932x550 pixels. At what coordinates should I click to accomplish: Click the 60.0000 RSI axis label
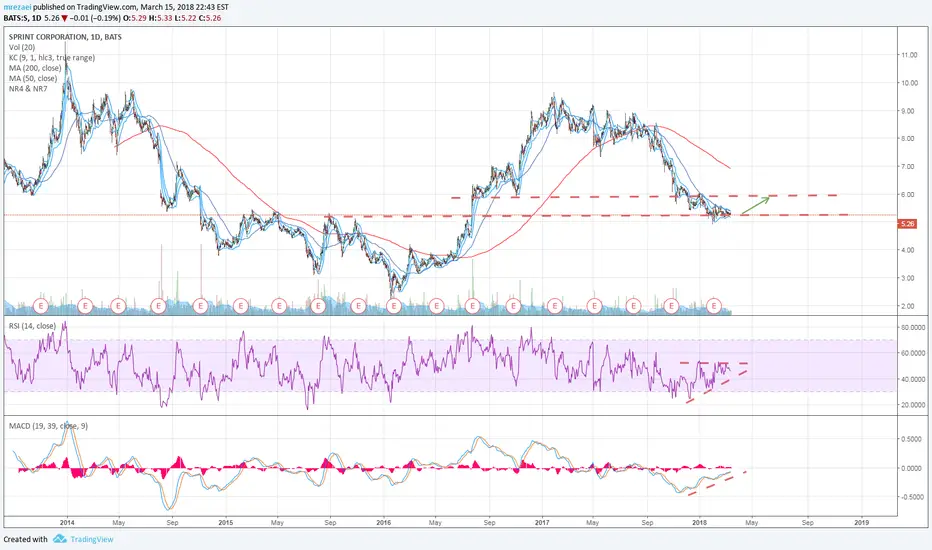pos(913,353)
